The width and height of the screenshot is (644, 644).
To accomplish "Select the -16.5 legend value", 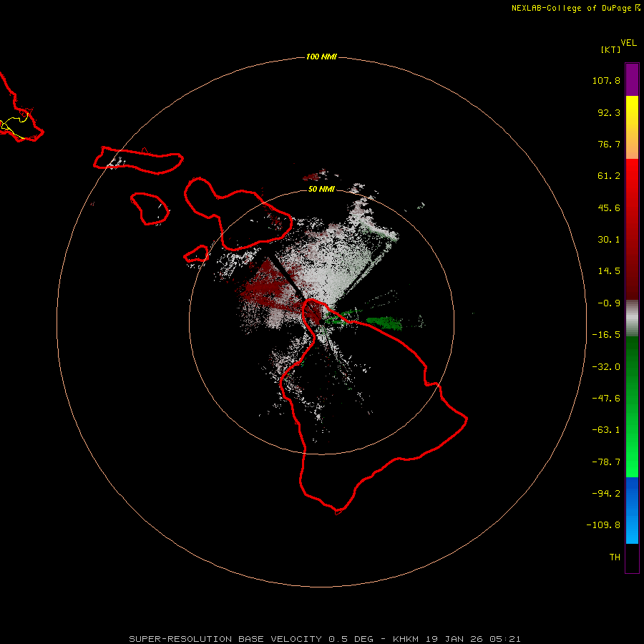I will click(x=606, y=335).
